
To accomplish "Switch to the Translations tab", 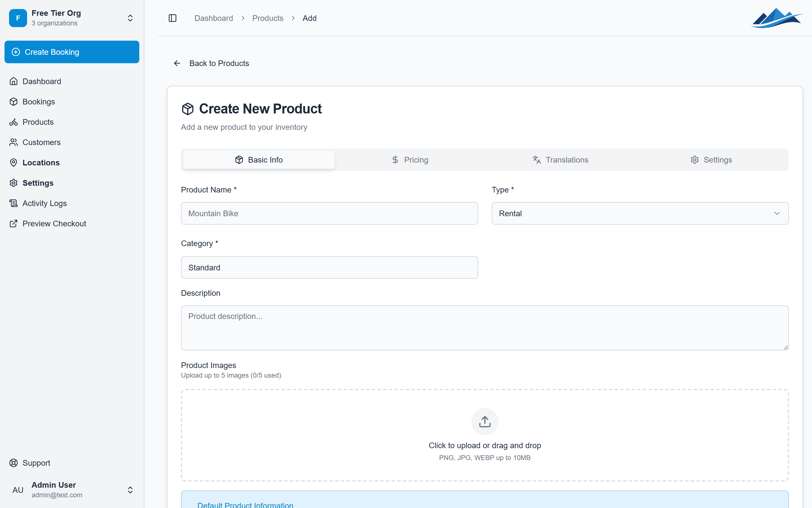I will [x=560, y=159].
